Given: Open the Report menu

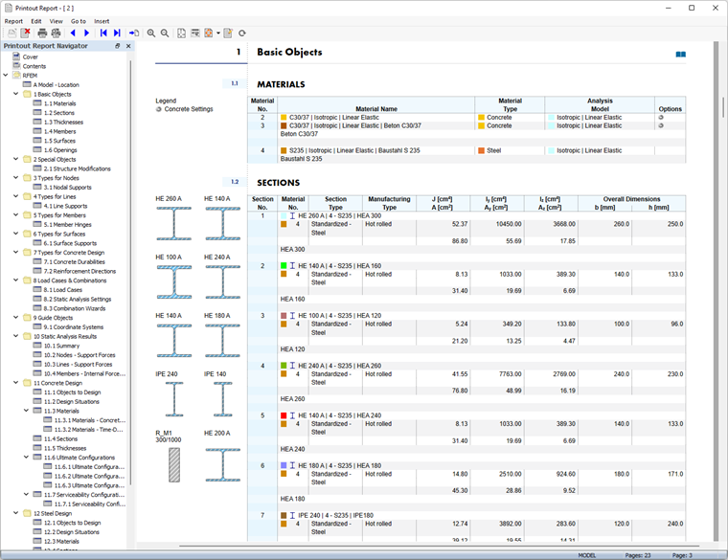Looking at the screenshot, I should (13, 21).
